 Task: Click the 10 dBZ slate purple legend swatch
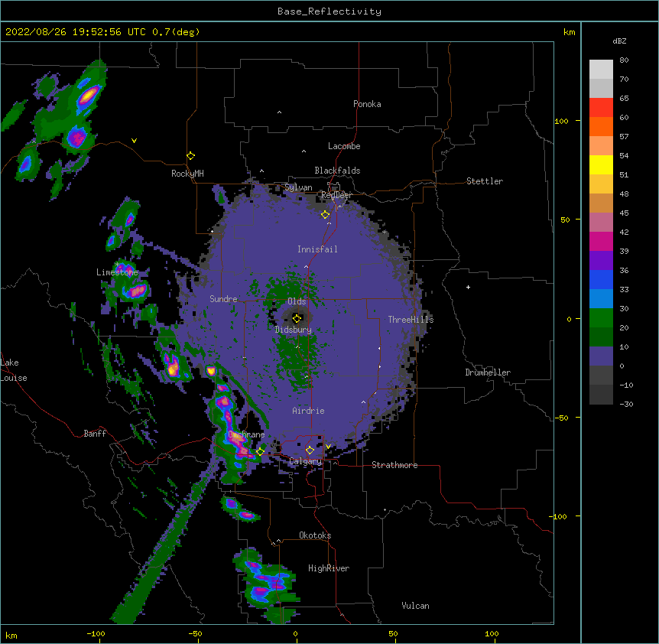click(x=601, y=356)
